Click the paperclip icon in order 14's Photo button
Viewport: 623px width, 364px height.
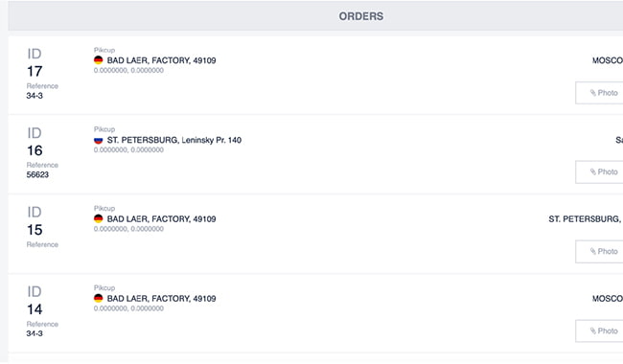point(592,330)
